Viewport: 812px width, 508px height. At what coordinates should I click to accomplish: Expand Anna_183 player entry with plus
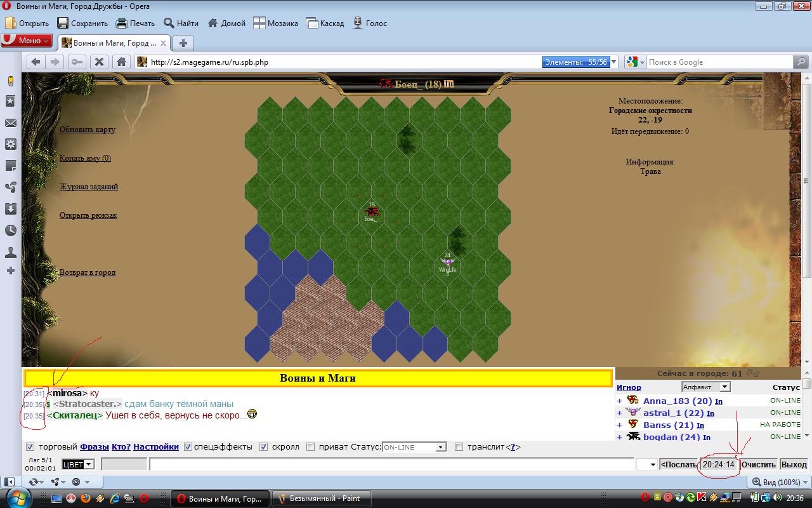(619, 401)
